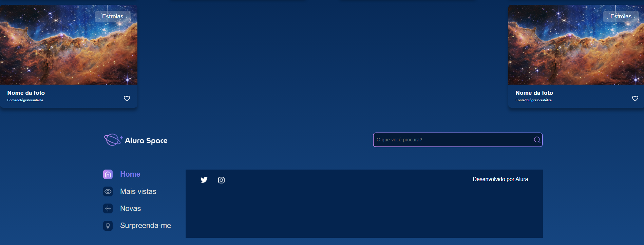Click 'Nome da foto' title on right card

click(534, 93)
